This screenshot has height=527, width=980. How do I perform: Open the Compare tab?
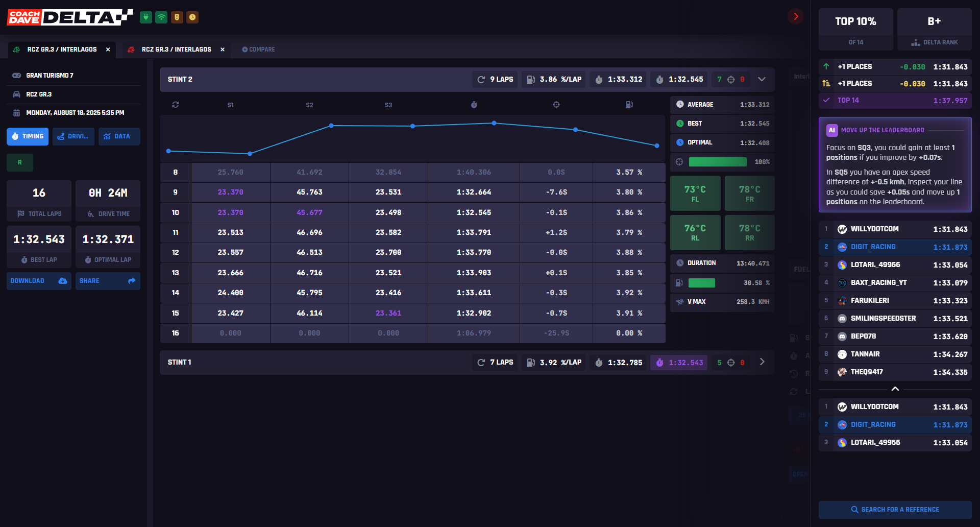click(258, 50)
